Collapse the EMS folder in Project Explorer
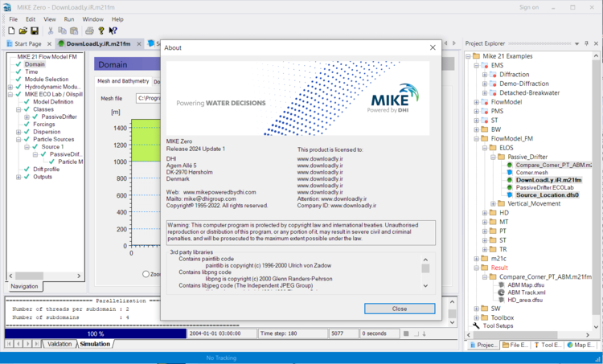This screenshot has width=603, height=364. [475, 66]
